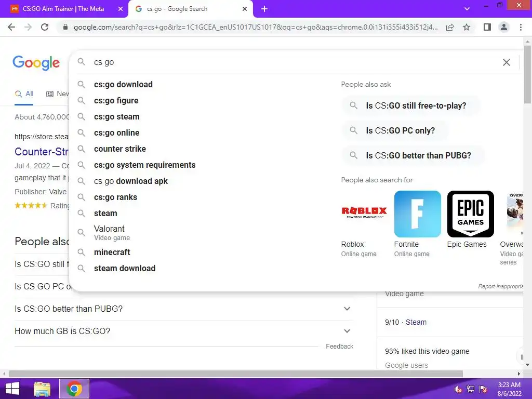This screenshot has height=399, width=532.
Task: Bookmark this page with the star icon
Action: pos(467,27)
